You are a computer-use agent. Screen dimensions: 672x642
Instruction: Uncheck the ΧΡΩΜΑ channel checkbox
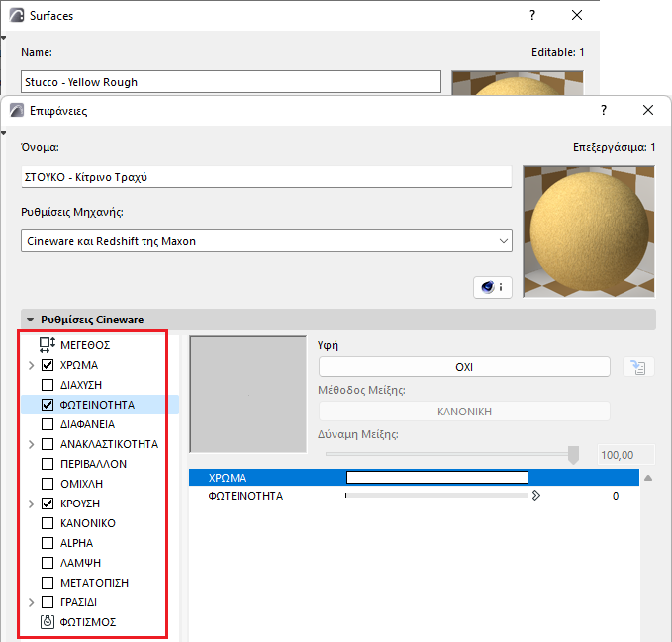pyautogui.click(x=48, y=365)
